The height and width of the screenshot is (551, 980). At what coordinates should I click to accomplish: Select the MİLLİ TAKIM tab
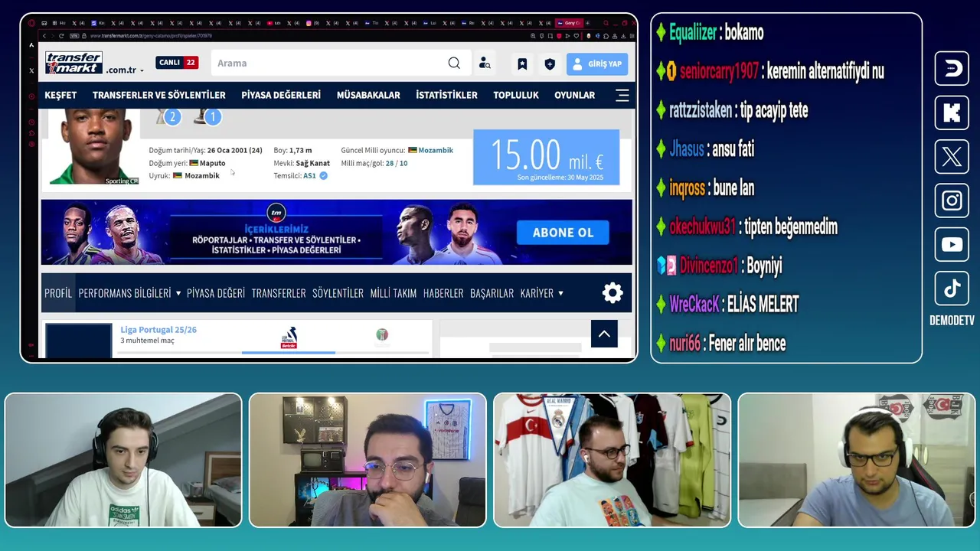[x=394, y=293]
